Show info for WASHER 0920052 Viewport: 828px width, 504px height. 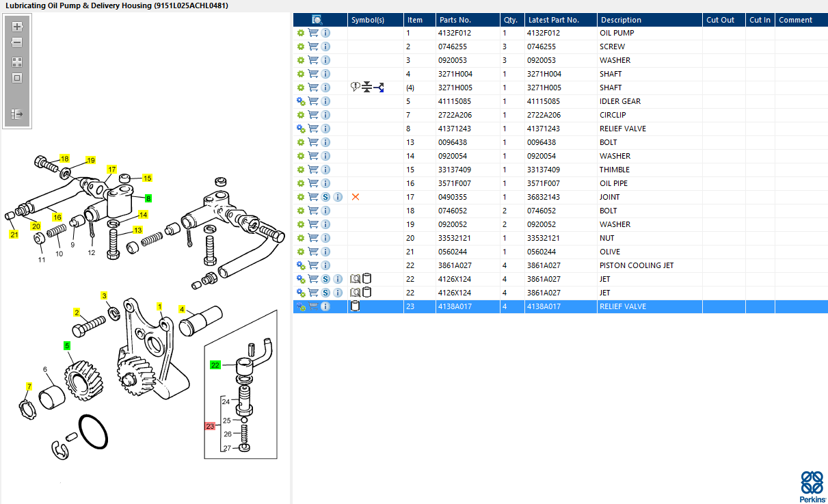(325, 224)
